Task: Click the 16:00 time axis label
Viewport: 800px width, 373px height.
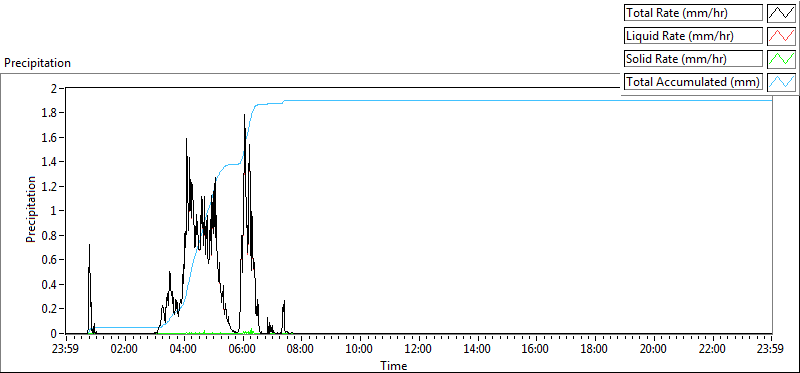Action: [536, 349]
